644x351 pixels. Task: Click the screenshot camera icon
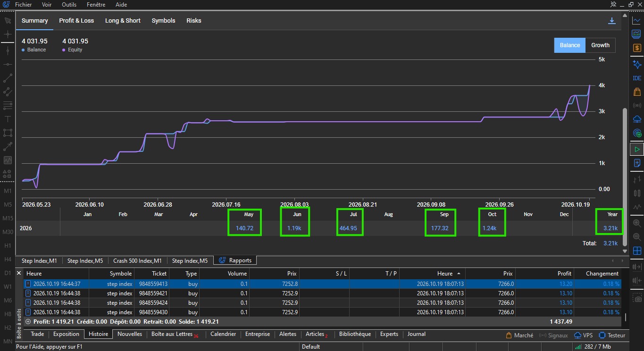(637, 299)
